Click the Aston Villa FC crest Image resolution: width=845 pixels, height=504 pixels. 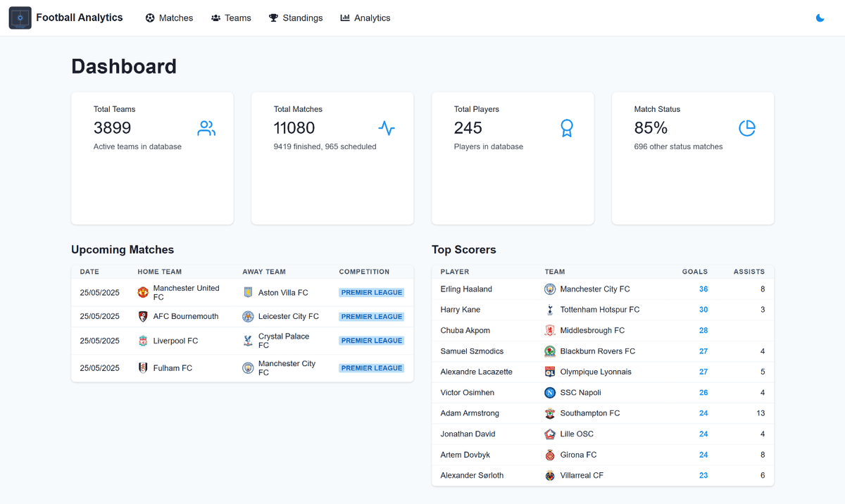coord(248,292)
